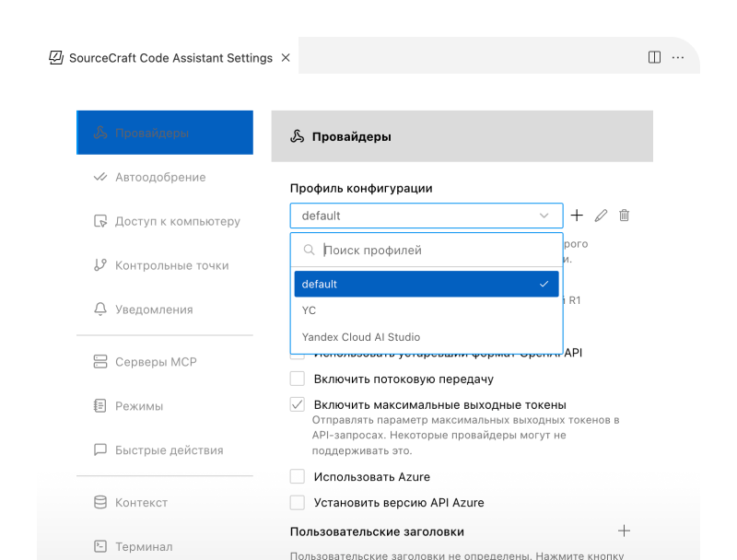Open the split editor layout icon
737x560 pixels.
pyautogui.click(x=654, y=57)
